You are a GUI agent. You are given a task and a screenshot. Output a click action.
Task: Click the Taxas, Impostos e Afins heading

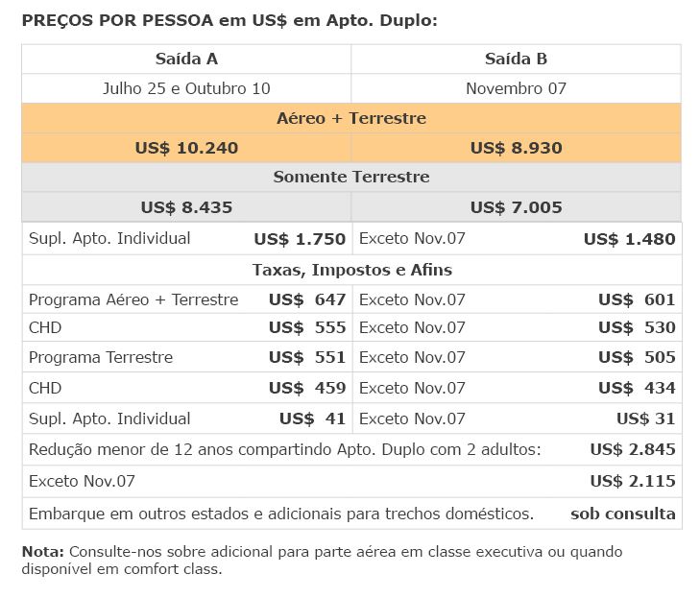[x=352, y=270]
